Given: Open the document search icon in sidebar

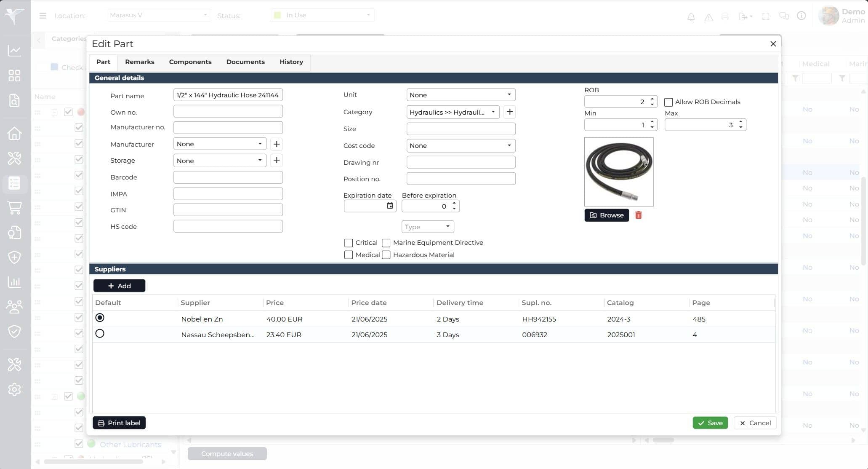Looking at the screenshot, I should [14, 100].
